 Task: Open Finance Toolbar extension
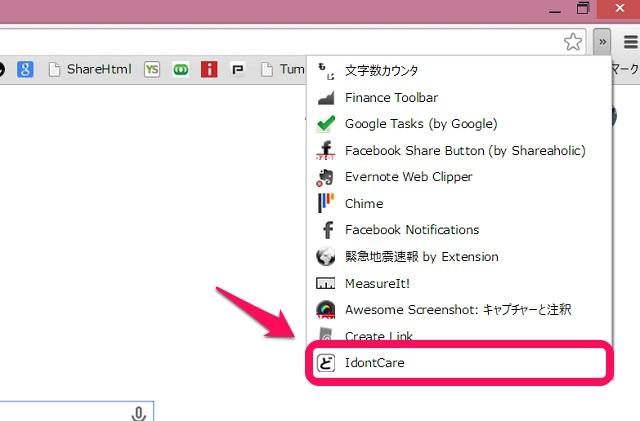point(391,98)
